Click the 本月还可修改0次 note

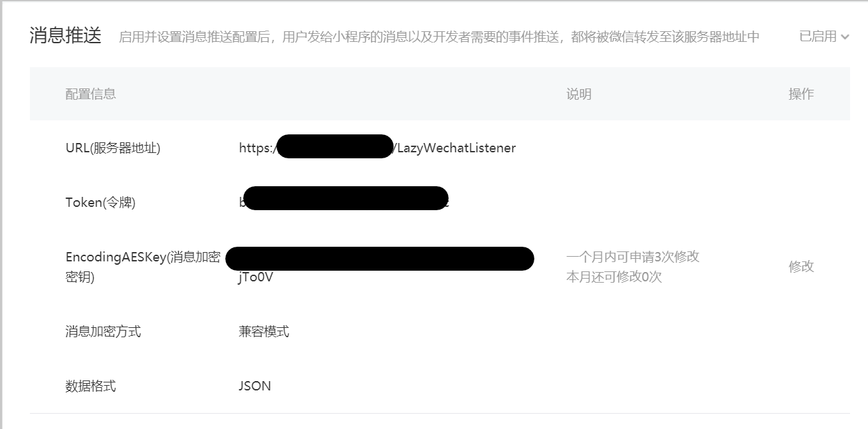pyautogui.click(x=614, y=277)
